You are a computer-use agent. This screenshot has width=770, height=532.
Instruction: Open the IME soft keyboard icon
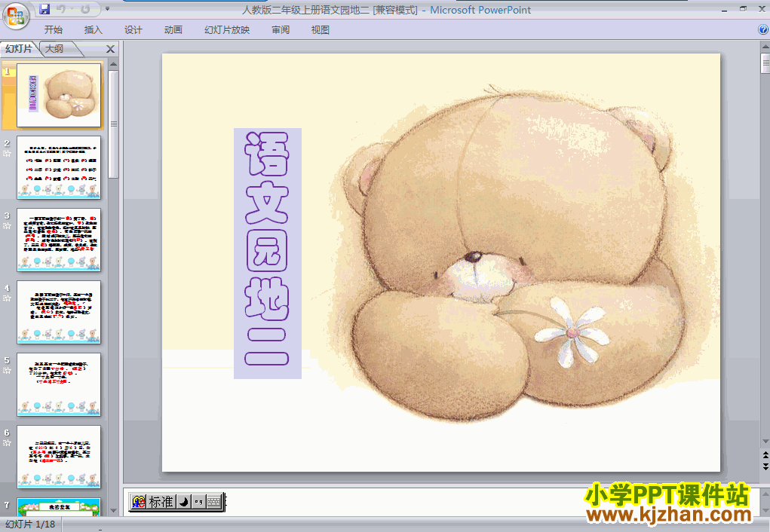213,502
